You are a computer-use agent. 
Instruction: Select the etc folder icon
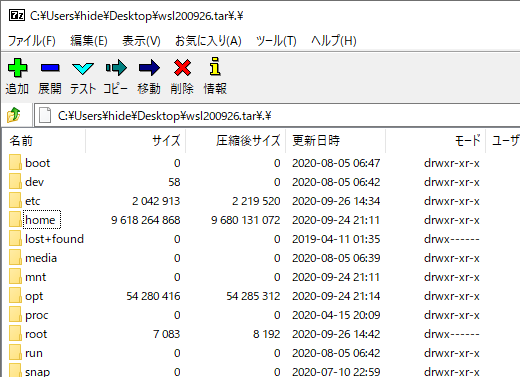point(15,201)
